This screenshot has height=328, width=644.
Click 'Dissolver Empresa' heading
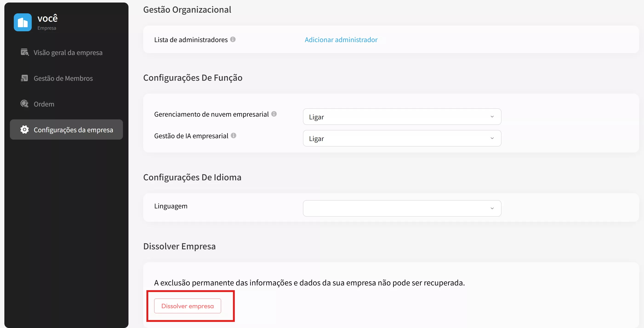[x=179, y=246]
